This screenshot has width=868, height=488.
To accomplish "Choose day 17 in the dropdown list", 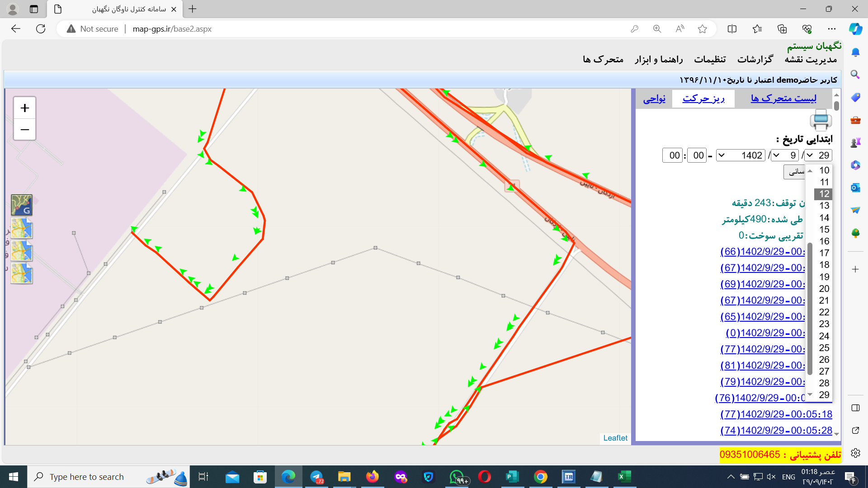I will coord(823,253).
